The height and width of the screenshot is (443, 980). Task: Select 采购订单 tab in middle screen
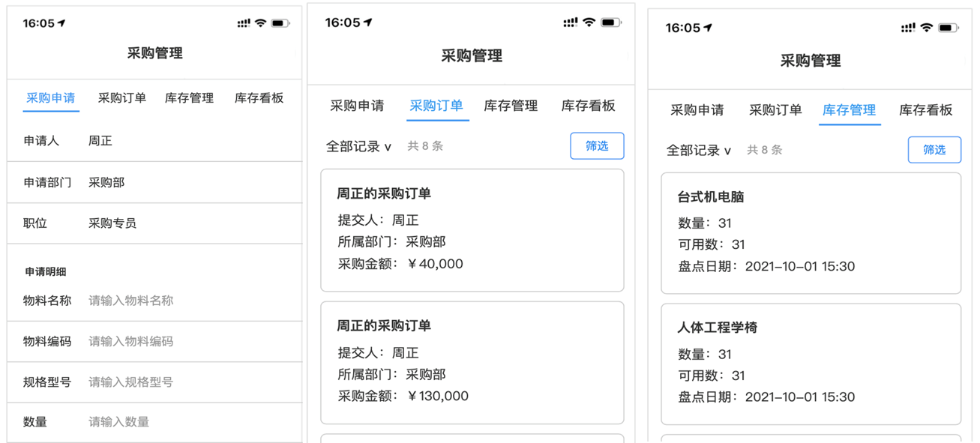pos(436,106)
